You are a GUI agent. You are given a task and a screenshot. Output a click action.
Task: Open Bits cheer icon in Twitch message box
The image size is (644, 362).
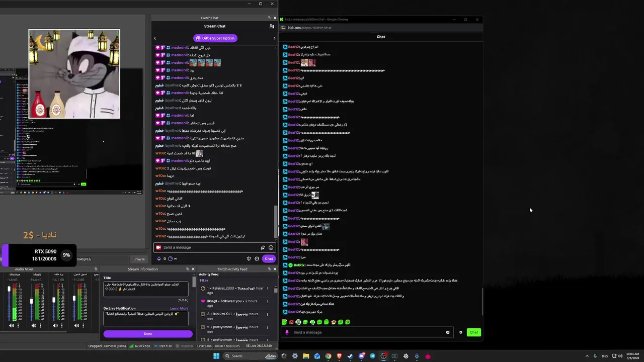click(263, 247)
